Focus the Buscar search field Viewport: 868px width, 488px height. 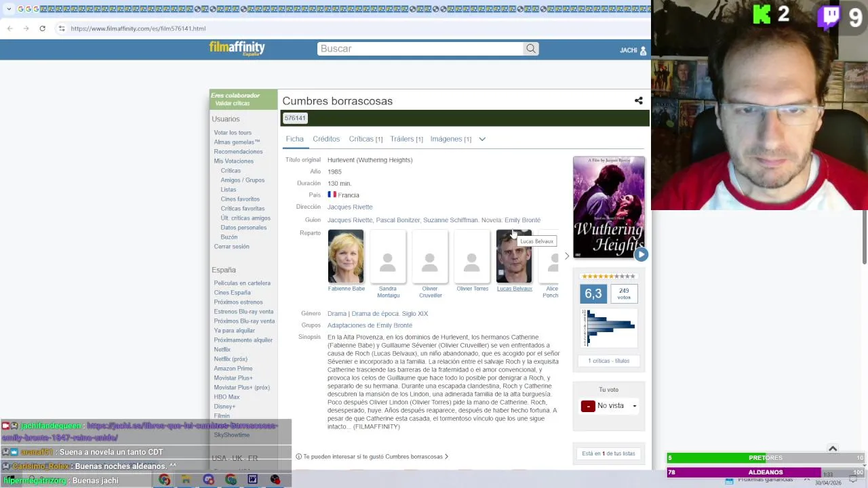[x=420, y=49]
